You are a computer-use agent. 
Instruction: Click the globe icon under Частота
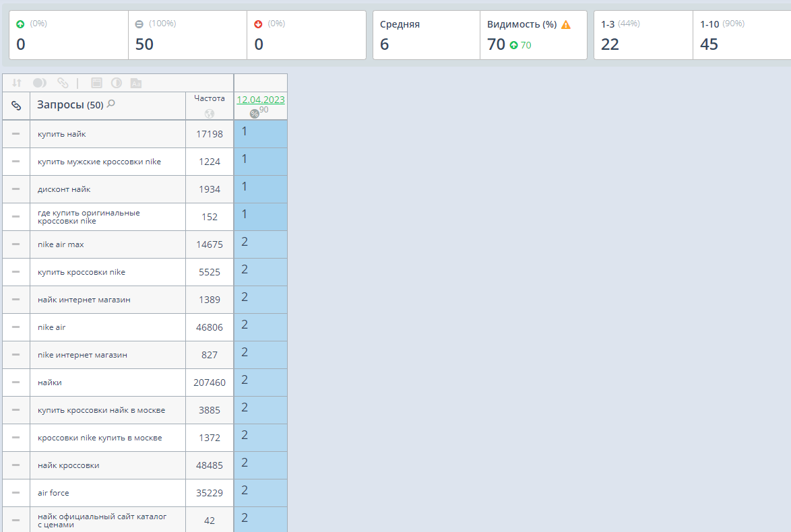click(210, 113)
